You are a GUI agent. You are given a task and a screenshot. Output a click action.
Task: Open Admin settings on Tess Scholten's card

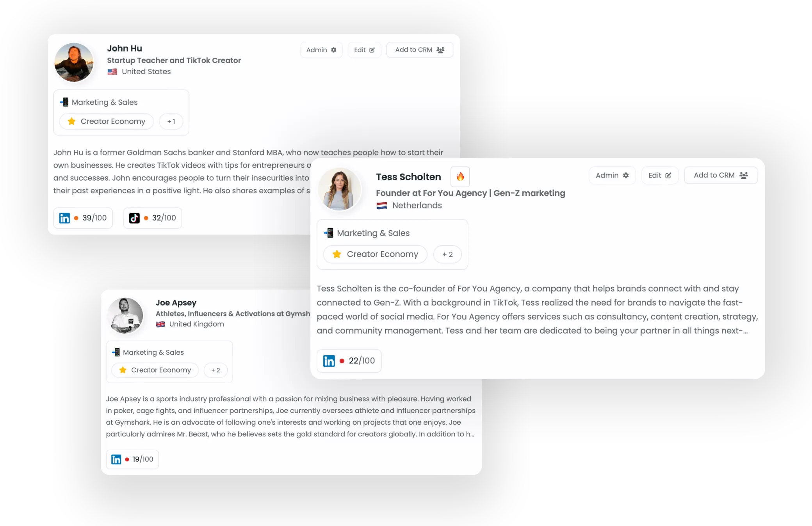pyautogui.click(x=612, y=176)
